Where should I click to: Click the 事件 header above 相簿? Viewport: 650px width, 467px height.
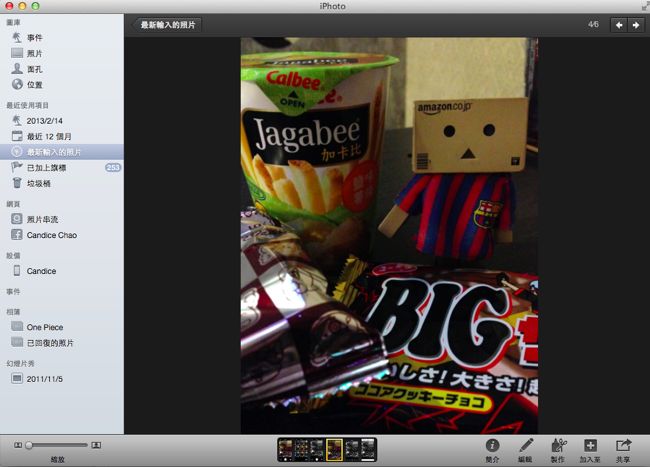[x=13, y=292]
